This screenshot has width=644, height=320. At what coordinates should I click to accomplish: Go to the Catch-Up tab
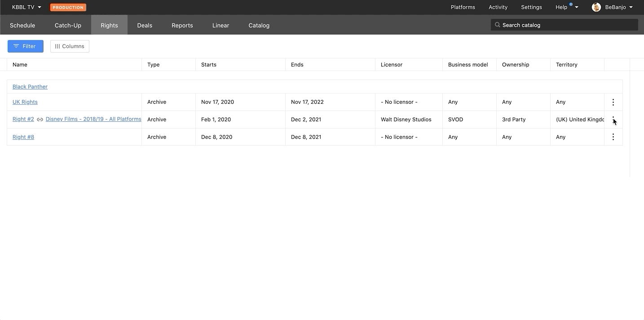68,25
